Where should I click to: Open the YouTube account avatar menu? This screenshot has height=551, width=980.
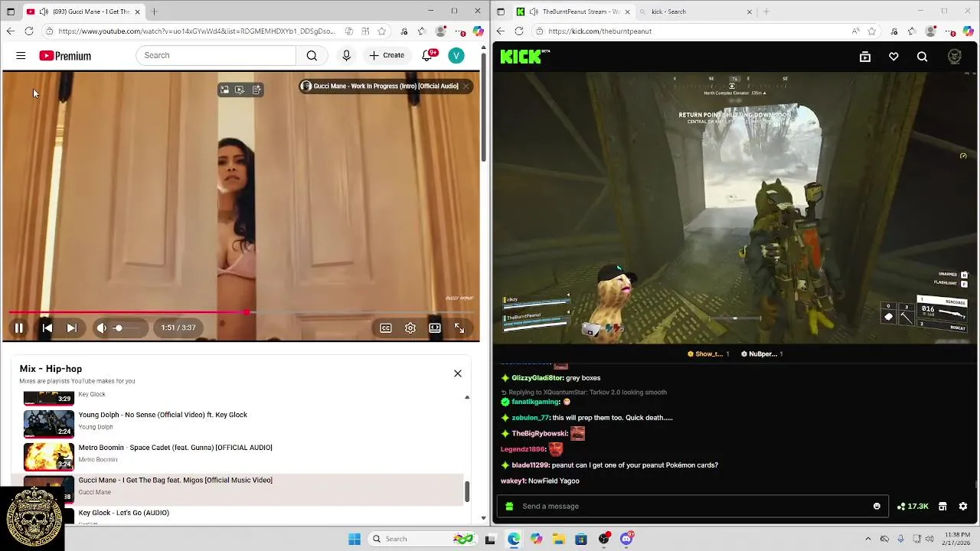tap(456, 55)
